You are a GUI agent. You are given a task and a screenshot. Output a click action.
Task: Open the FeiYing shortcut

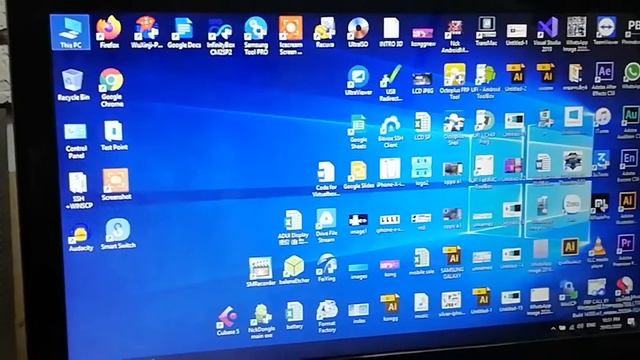point(327,268)
